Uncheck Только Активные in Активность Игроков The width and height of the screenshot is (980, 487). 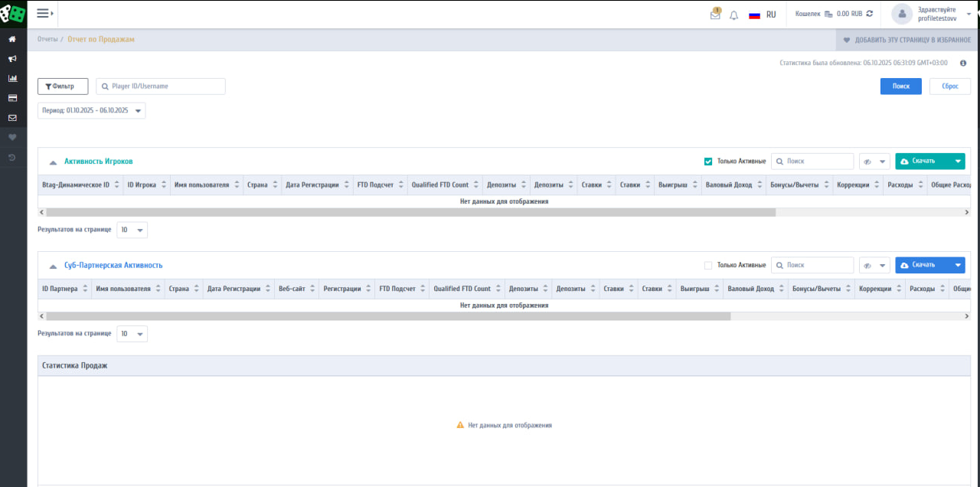pyautogui.click(x=708, y=162)
